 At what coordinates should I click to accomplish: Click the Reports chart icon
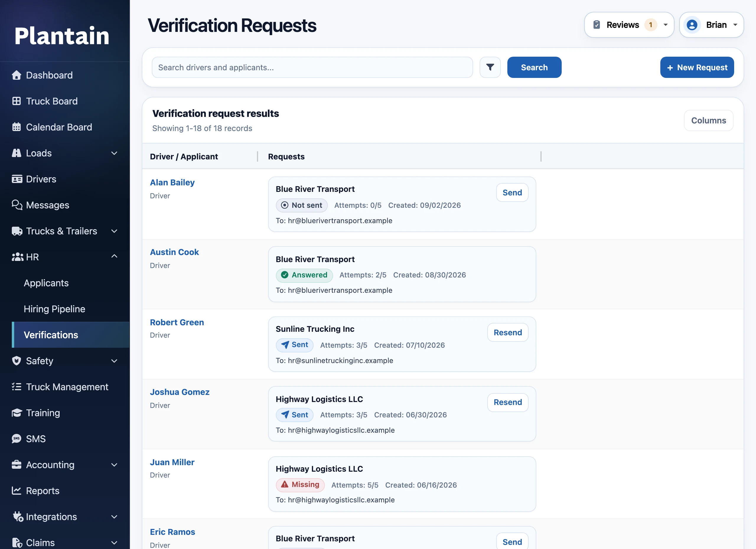click(x=16, y=491)
